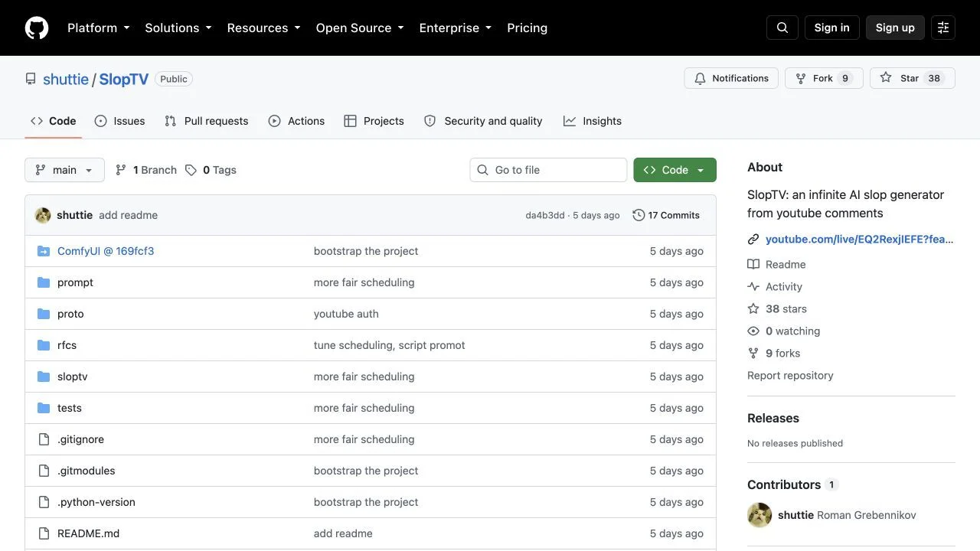Image resolution: width=980 pixels, height=551 pixels.
Task: Open tune scheduling, script promot commit
Action: tap(389, 345)
